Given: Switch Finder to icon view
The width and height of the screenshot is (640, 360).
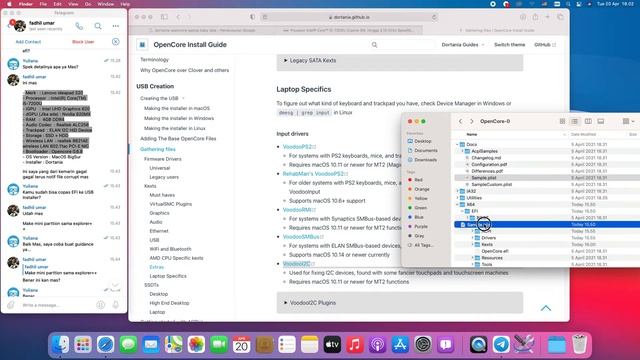Looking at the screenshot, I should click(x=562, y=121).
